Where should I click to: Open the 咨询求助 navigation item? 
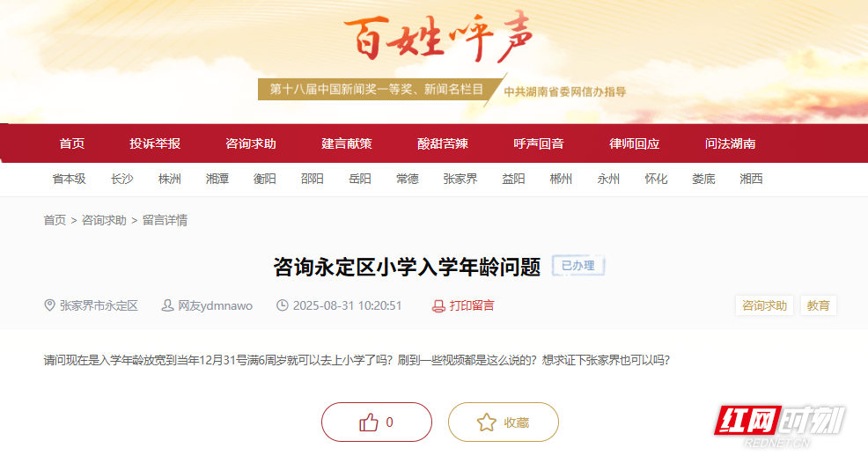coord(251,143)
